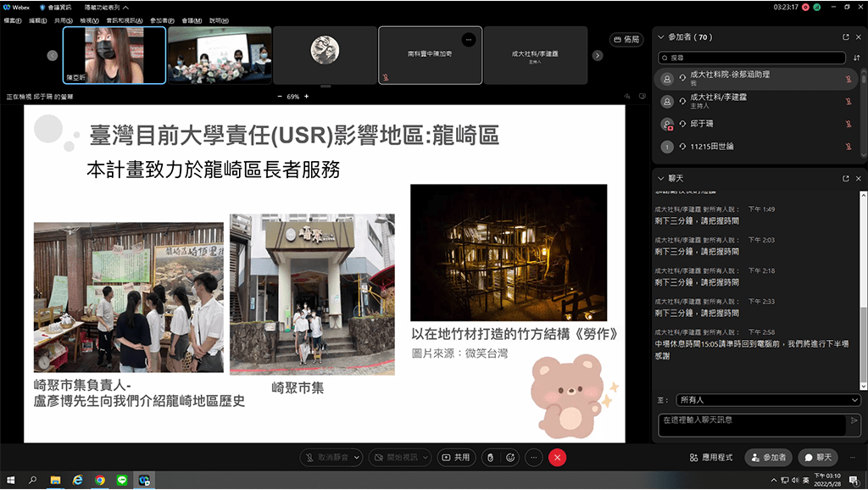Pop out the 聊天 chat panel
This screenshot has height=490, width=868.
point(845,179)
